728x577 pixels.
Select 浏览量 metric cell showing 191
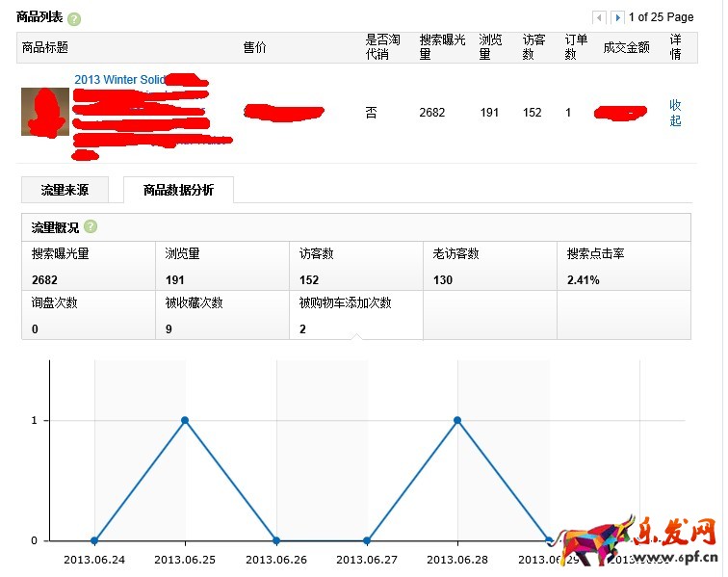pyautogui.click(x=222, y=266)
